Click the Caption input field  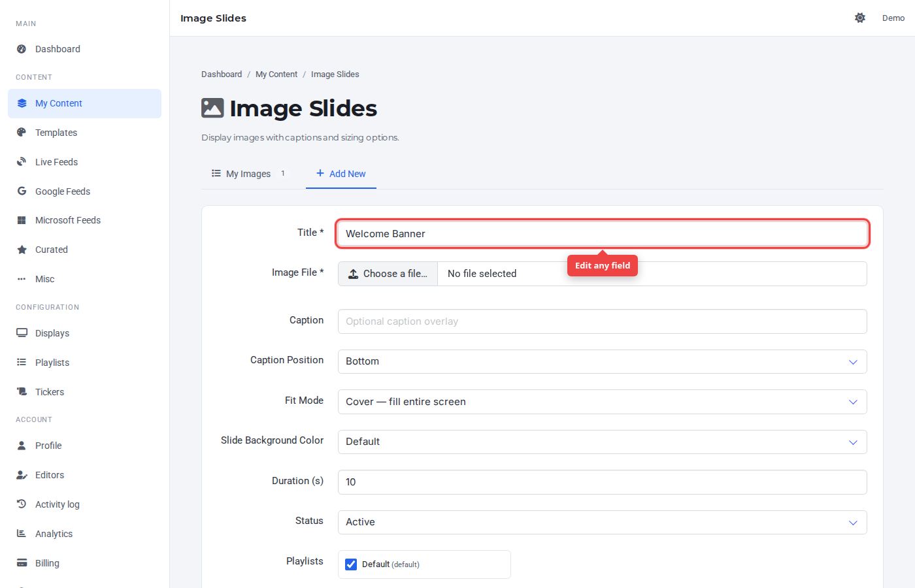tap(603, 321)
